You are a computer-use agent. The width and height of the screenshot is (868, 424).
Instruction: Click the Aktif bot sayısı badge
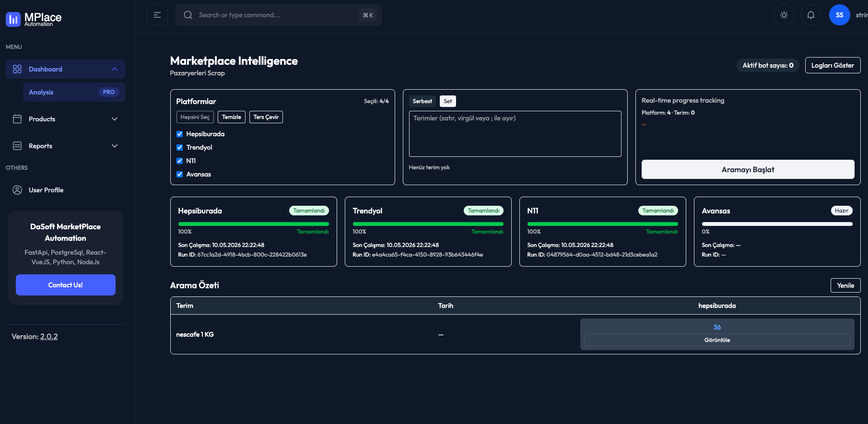pyautogui.click(x=768, y=65)
